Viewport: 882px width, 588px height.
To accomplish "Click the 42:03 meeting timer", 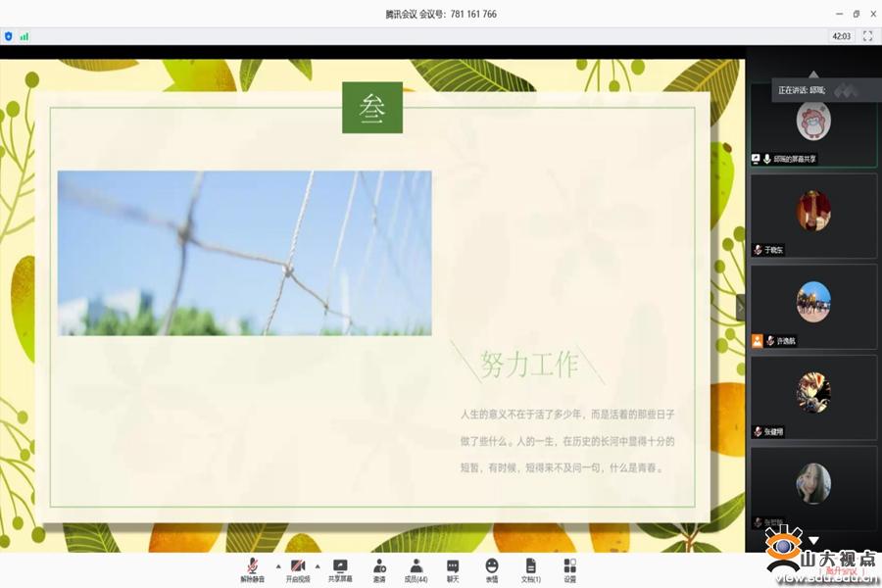I will [x=841, y=36].
